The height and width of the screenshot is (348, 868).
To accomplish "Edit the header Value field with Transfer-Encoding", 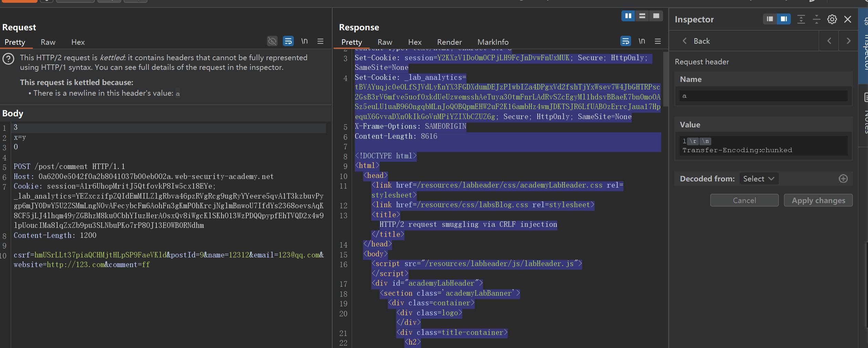I will [763, 146].
